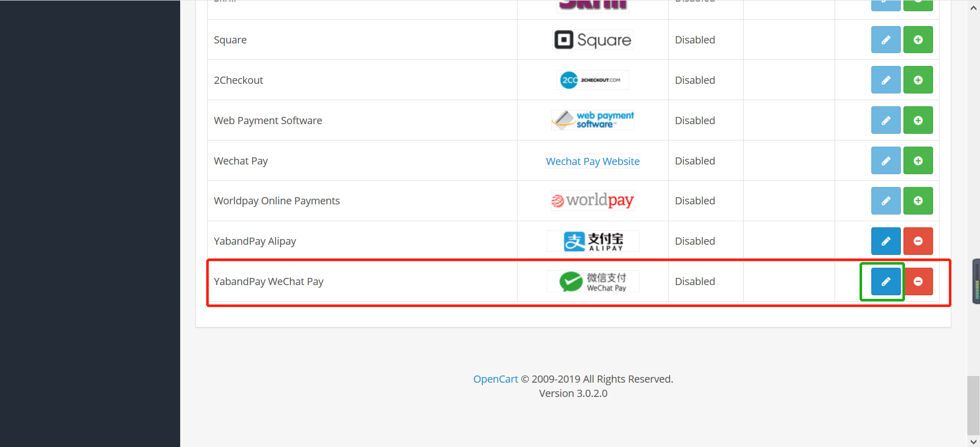Follow the OpenCart footer link

click(x=495, y=379)
